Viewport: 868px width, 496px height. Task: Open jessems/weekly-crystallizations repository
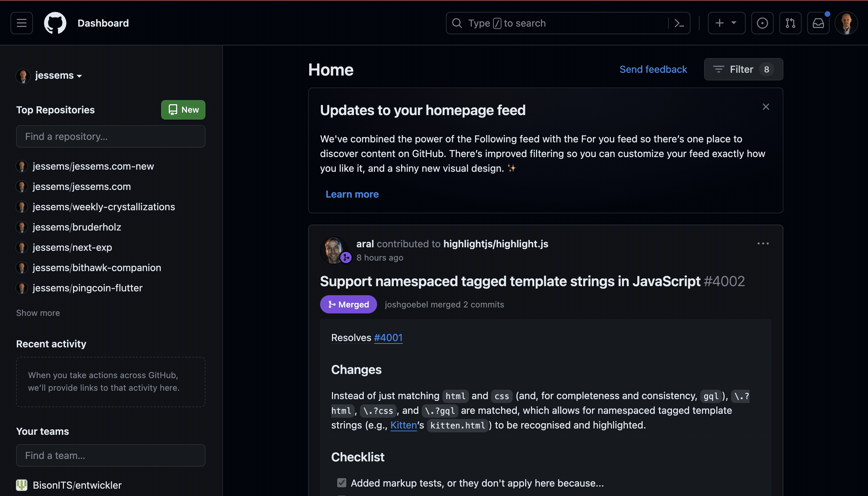tap(104, 207)
